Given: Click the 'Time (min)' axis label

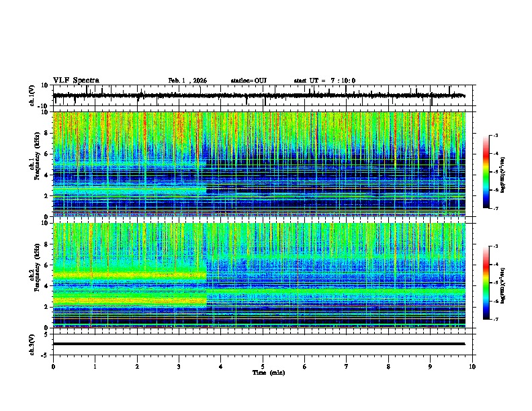Looking at the screenshot, I should click(269, 373).
